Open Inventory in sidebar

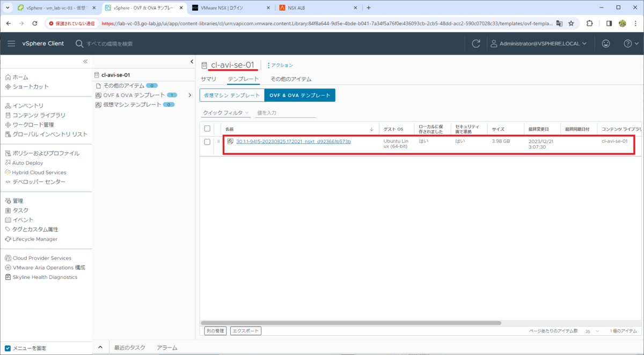(24, 106)
